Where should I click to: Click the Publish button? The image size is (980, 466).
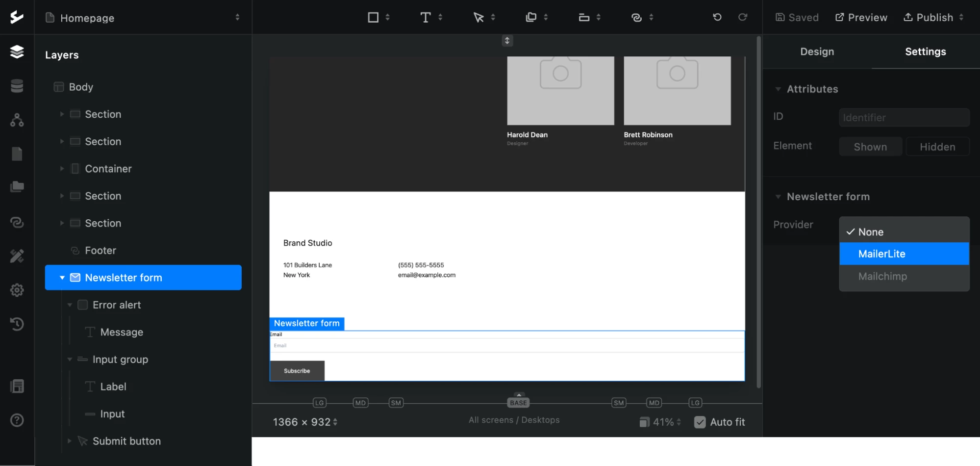(929, 18)
